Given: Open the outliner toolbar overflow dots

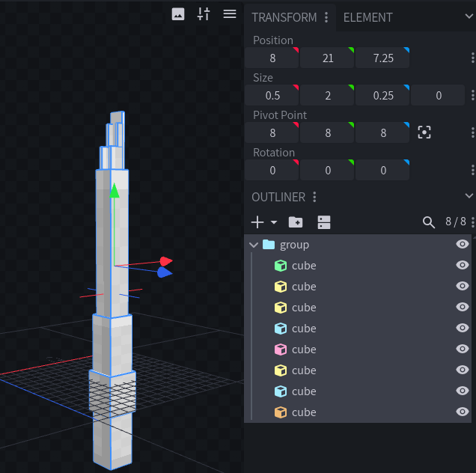Looking at the screenshot, I should pyautogui.click(x=473, y=222).
